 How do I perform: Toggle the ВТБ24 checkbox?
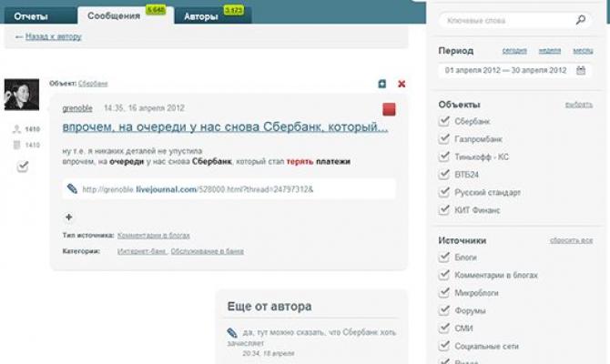[444, 174]
